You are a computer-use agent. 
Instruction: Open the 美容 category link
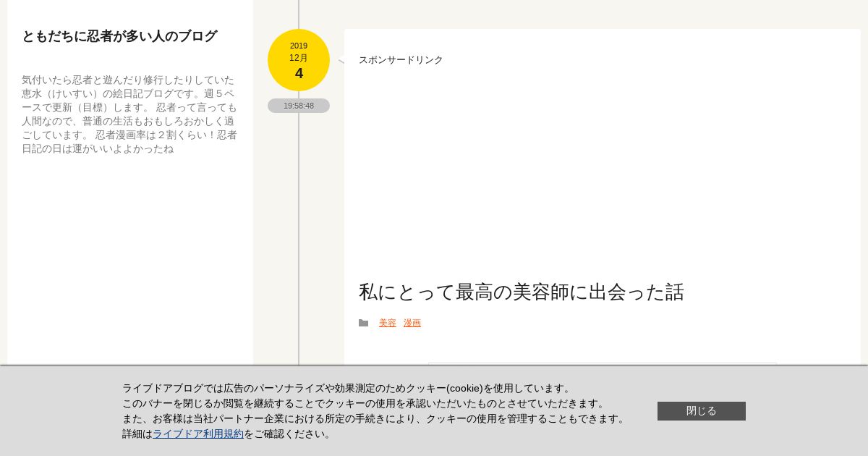click(x=388, y=323)
